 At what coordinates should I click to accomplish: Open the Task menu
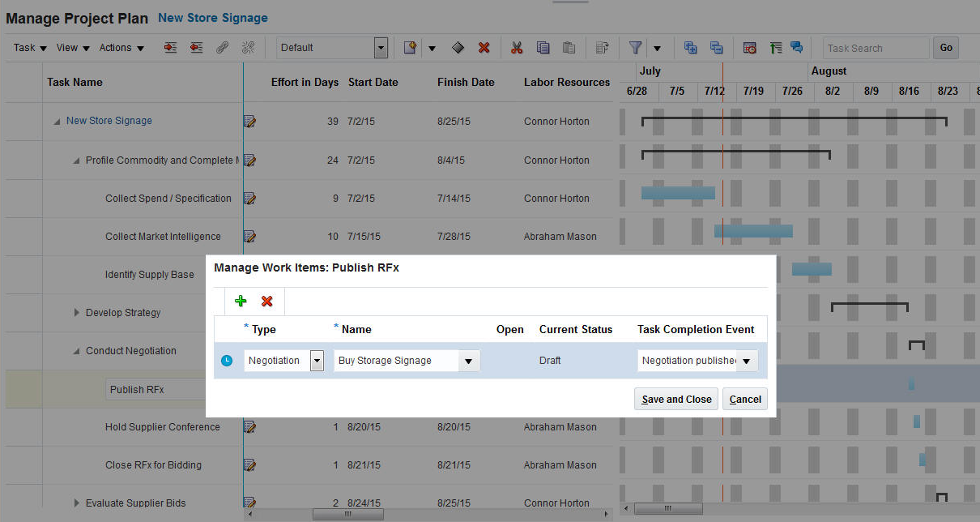[x=30, y=48]
